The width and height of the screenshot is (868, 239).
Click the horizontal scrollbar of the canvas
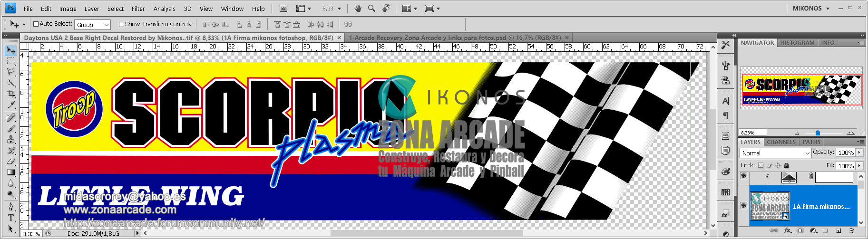pyautogui.click(x=426, y=233)
